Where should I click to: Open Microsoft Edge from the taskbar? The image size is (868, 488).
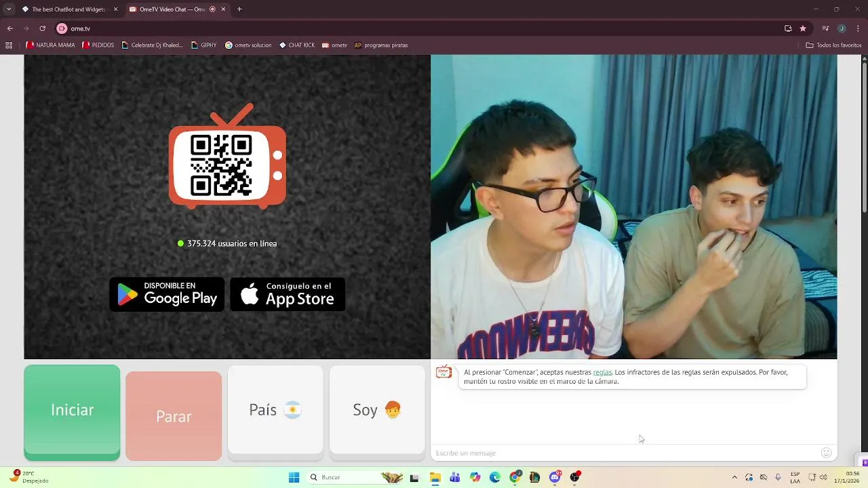pos(495,477)
